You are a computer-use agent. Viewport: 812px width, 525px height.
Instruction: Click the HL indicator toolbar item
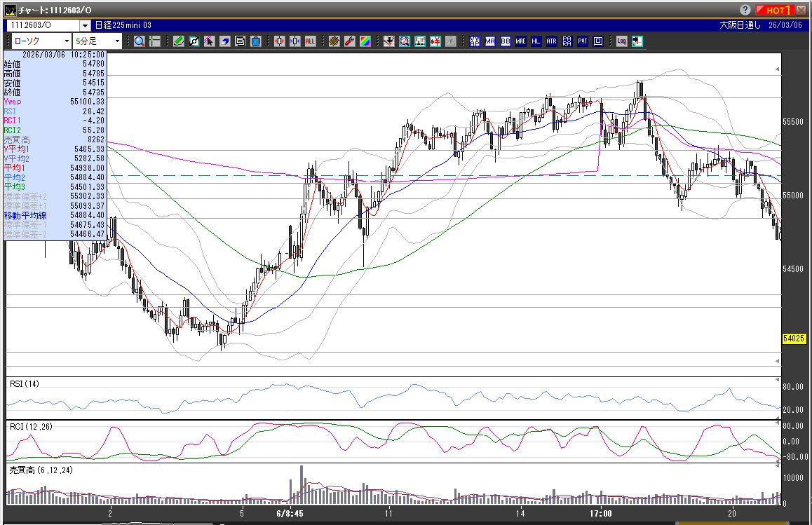point(536,41)
